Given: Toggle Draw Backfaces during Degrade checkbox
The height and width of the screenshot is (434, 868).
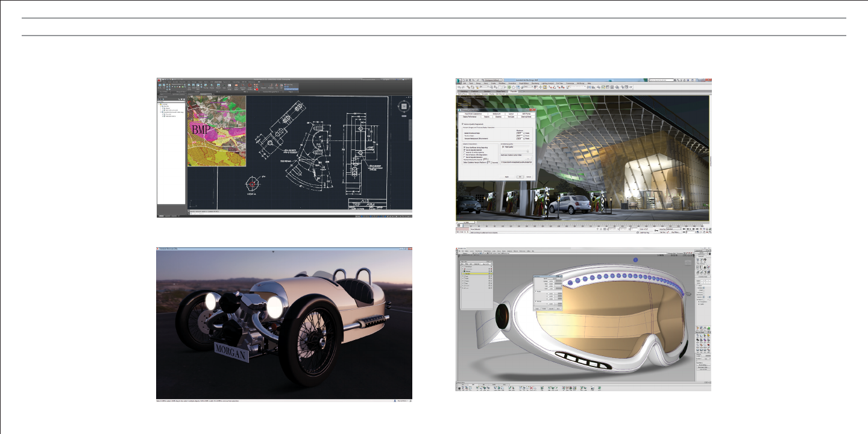Looking at the screenshot, I should pos(464,147).
